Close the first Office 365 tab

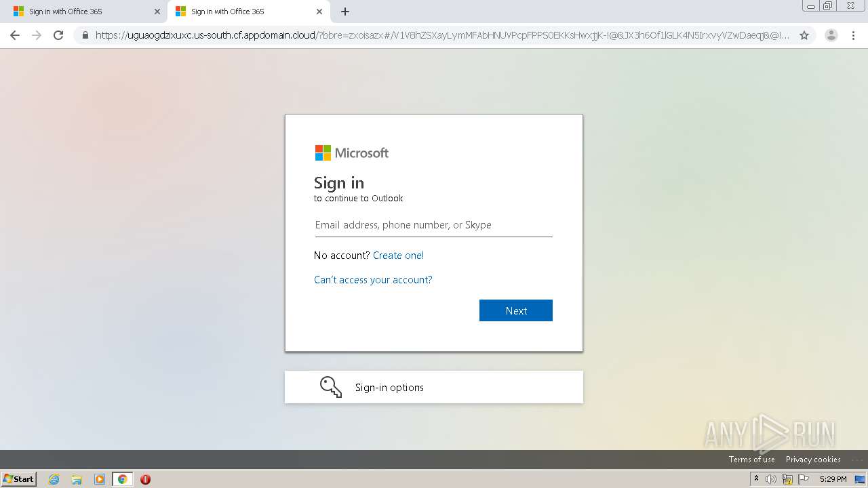(157, 12)
